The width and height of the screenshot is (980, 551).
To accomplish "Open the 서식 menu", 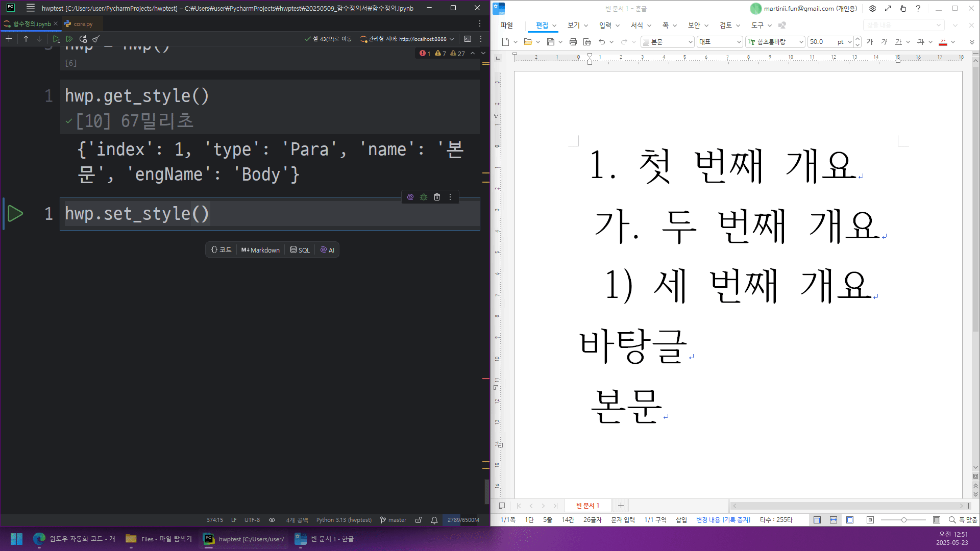I will pyautogui.click(x=636, y=25).
